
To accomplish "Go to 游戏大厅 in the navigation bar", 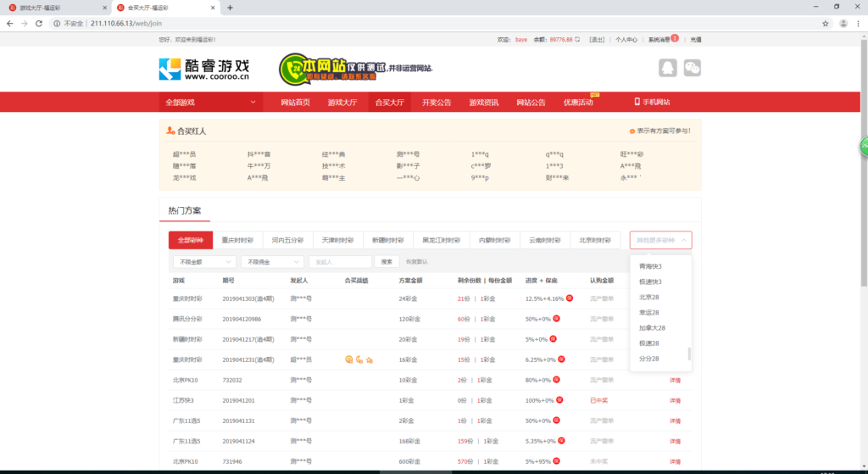I will click(342, 102).
